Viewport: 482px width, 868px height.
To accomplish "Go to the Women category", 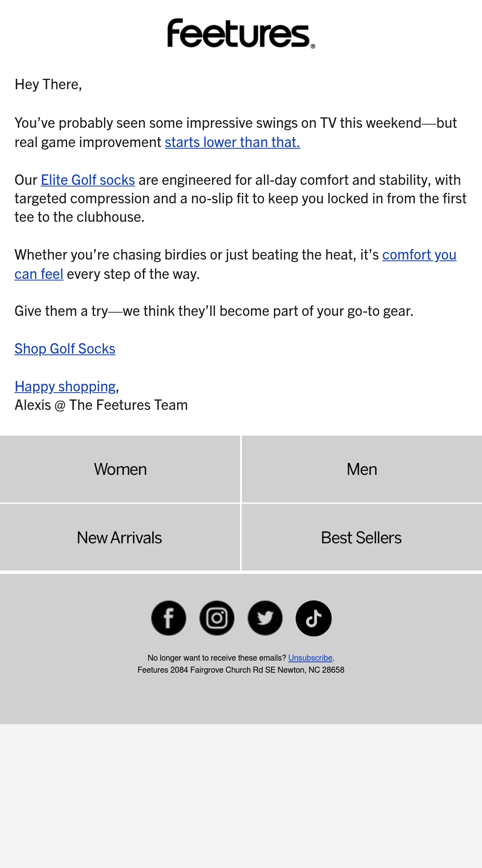I will [x=120, y=469].
